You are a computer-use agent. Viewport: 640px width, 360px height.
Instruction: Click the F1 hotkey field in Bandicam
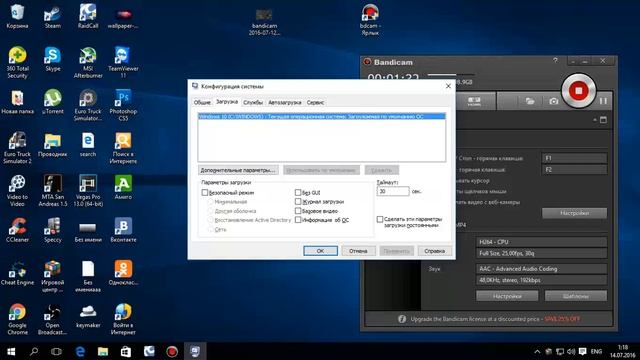pyautogui.click(x=574, y=158)
